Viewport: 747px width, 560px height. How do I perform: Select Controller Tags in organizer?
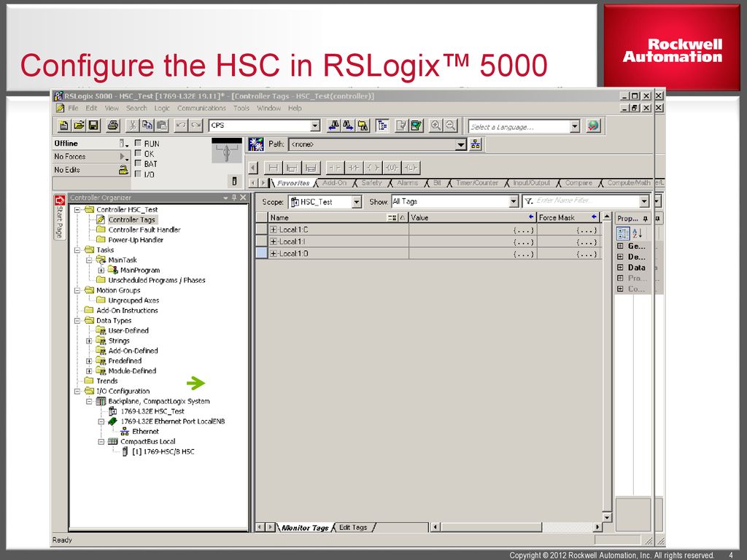pyautogui.click(x=131, y=219)
